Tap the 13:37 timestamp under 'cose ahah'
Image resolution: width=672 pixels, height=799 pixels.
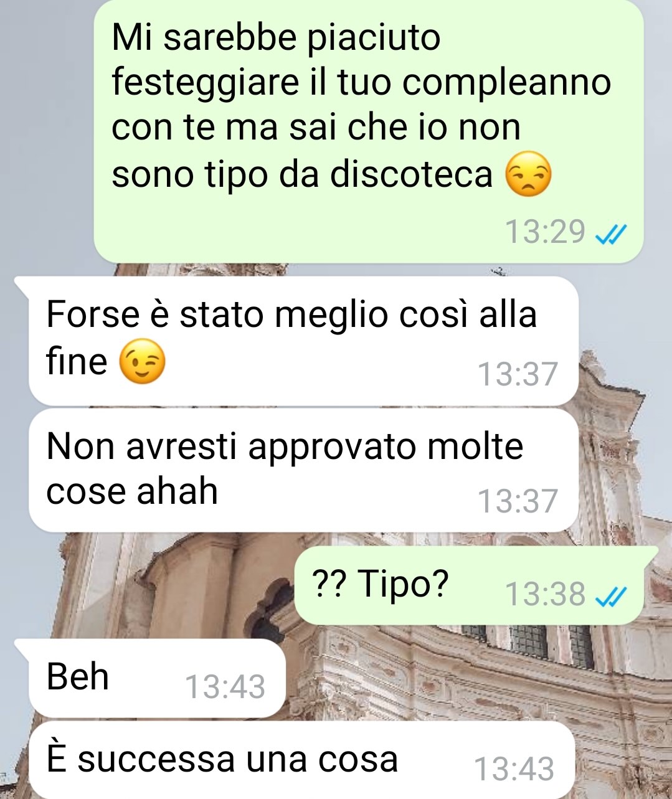tap(517, 501)
